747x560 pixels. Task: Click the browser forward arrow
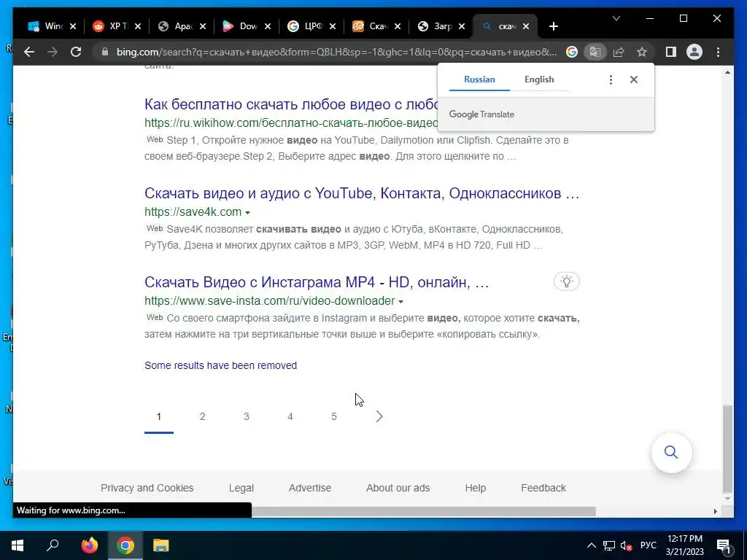click(53, 52)
